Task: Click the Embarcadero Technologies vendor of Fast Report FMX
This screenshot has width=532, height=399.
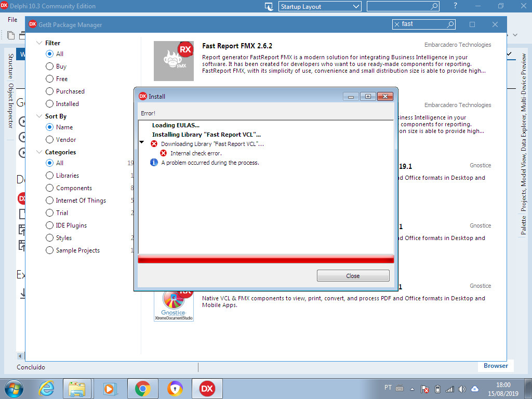Action: [x=458, y=45]
